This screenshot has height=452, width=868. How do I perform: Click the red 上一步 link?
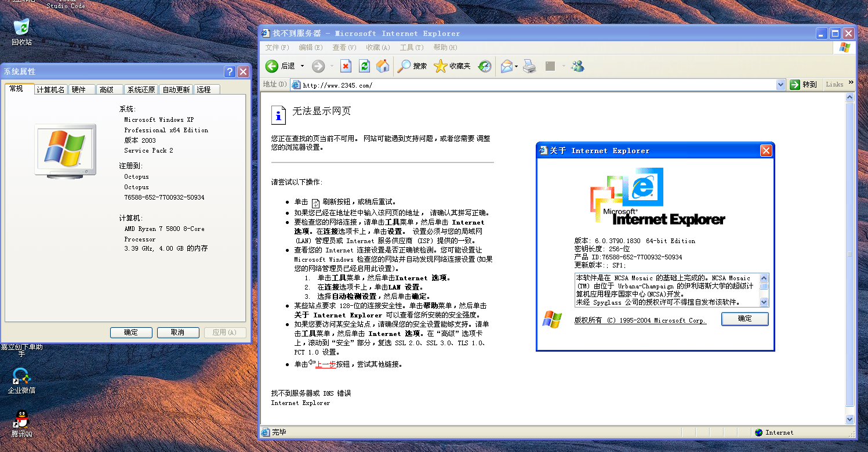click(325, 364)
